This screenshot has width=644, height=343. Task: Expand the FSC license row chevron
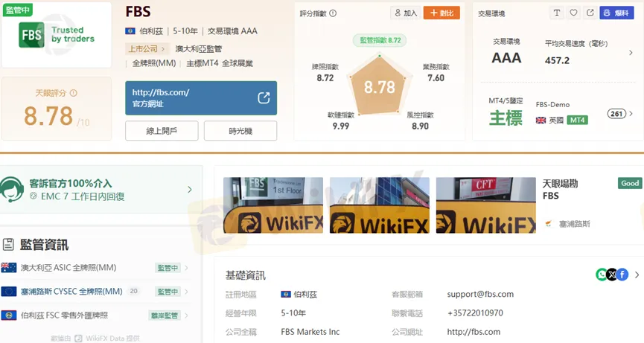pos(186,315)
